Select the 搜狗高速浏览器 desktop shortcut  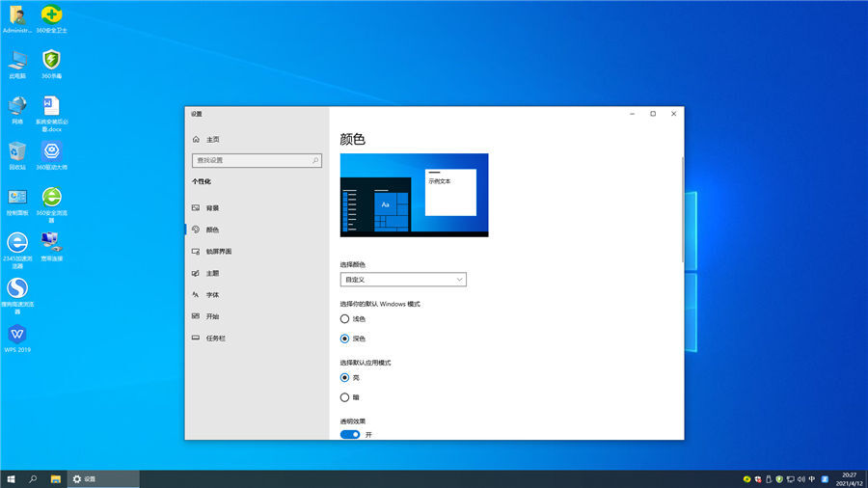pyautogui.click(x=17, y=297)
